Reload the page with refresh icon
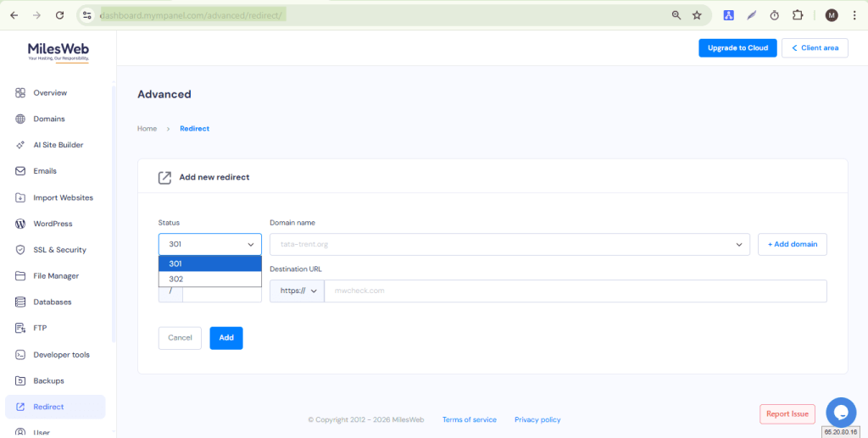Screen dimensions: 868x438 point(60,15)
